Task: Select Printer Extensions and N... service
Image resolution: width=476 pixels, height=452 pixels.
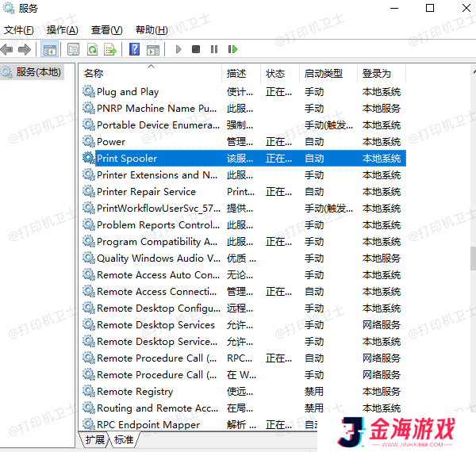Action: (157, 175)
